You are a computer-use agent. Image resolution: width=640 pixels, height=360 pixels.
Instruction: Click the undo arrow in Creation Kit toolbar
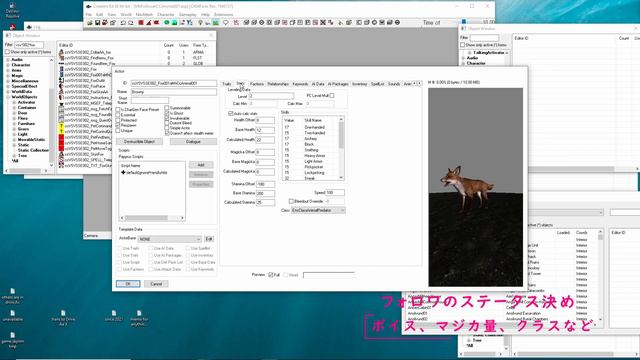pyautogui.click(x=123, y=23)
